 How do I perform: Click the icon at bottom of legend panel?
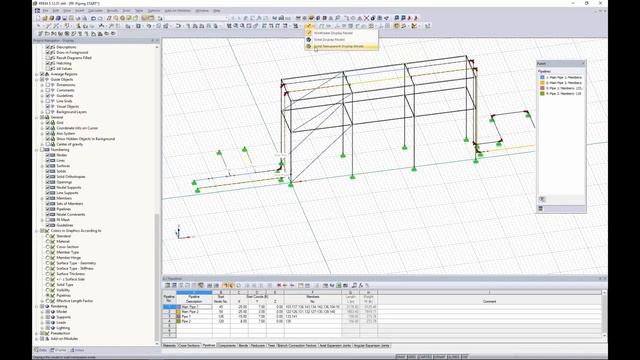(x=542, y=199)
